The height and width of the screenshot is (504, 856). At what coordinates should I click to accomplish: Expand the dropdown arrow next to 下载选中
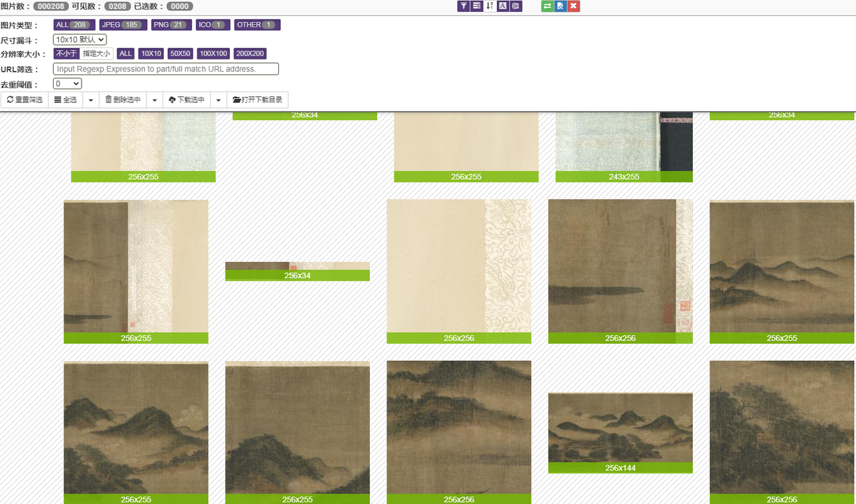[x=219, y=100]
